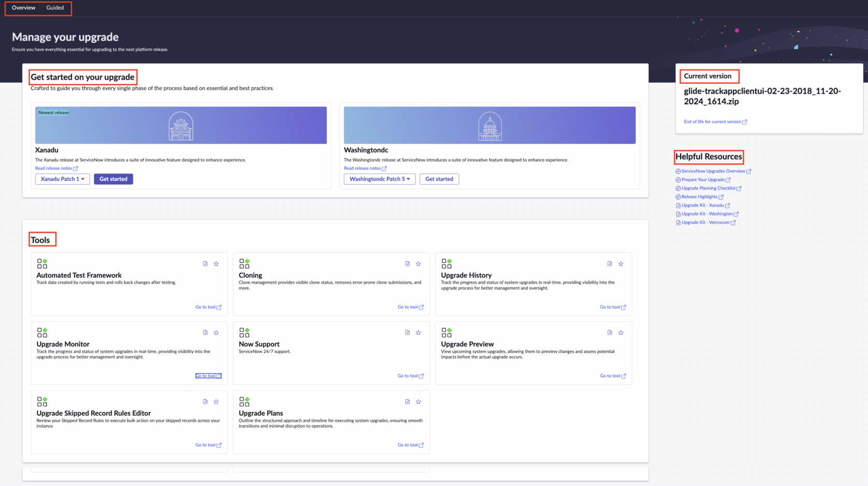868x486 pixels.
Task: Open Release Highlights link
Action: pyautogui.click(x=700, y=197)
